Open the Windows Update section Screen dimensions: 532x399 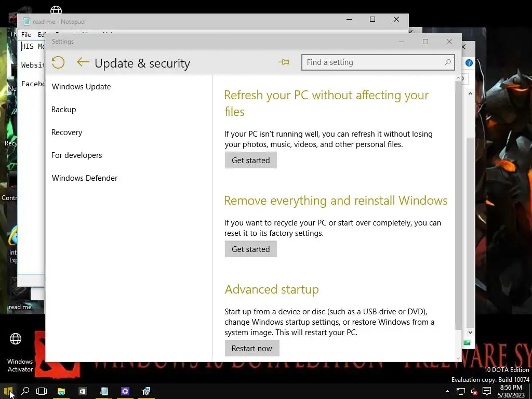point(81,87)
